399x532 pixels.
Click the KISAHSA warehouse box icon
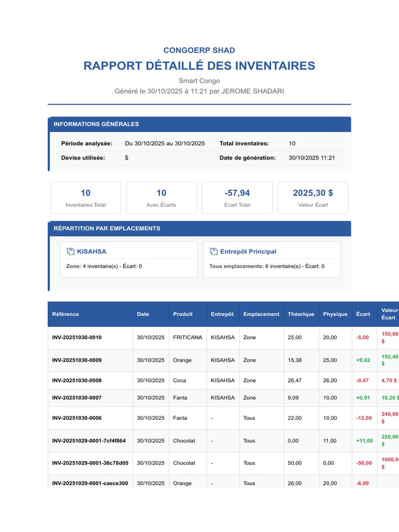click(x=71, y=251)
